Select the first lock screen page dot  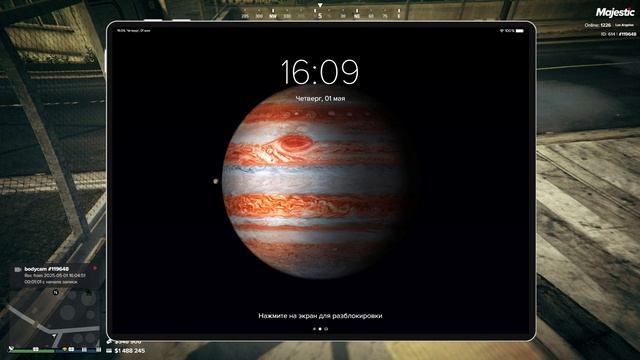click(x=314, y=329)
